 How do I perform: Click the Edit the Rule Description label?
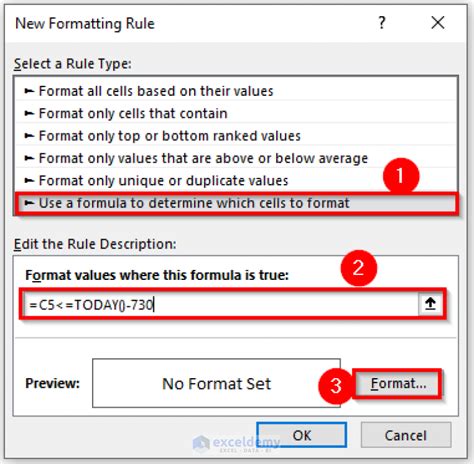pyautogui.click(x=95, y=244)
